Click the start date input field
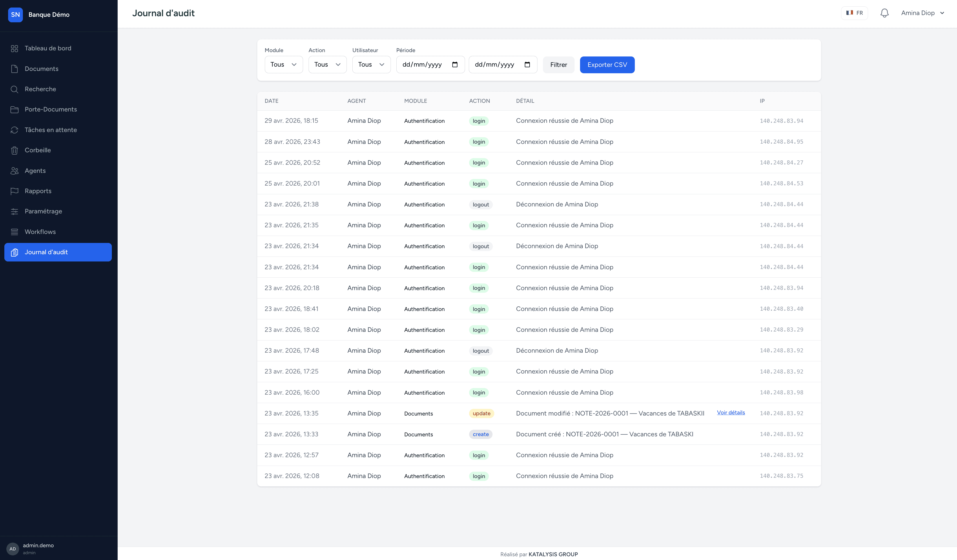 click(430, 65)
